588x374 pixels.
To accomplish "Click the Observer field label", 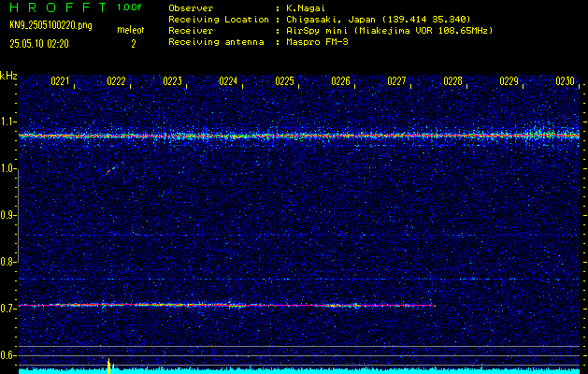I will (191, 8).
